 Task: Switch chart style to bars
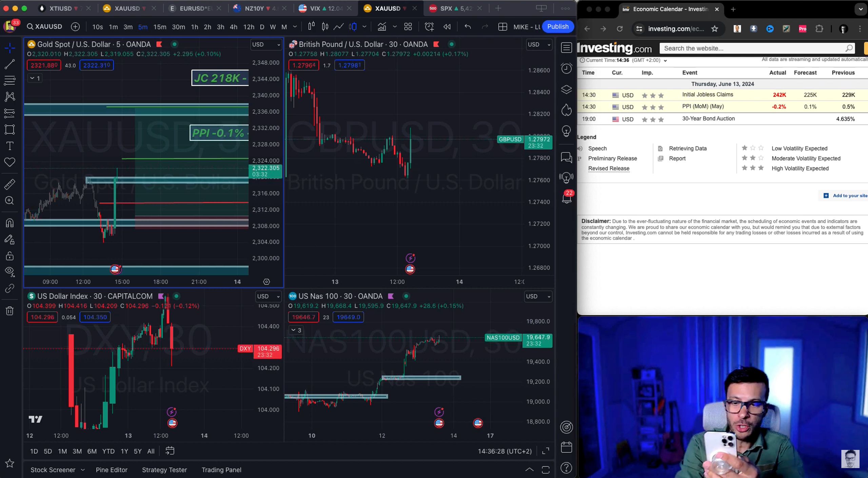[x=311, y=26]
